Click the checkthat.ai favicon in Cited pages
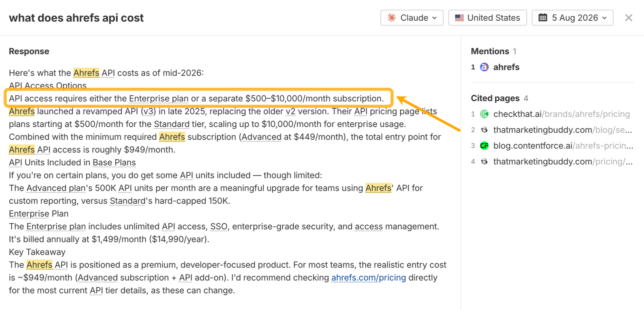The image size is (644, 310). (484, 114)
